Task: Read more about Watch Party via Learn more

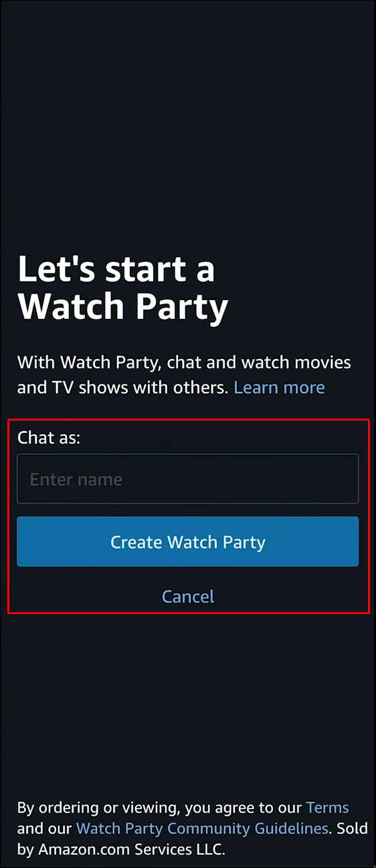Action: pos(279,387)
